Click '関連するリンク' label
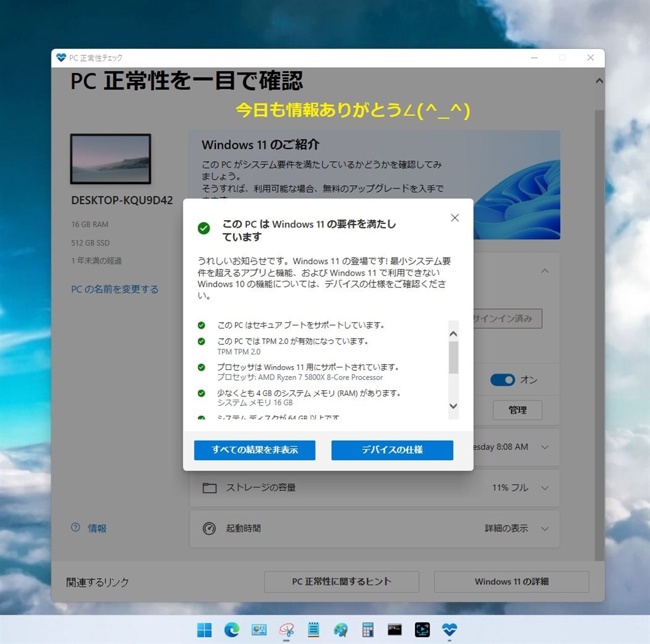The height and width of the screenshot is (644, 650). point(97,582)
